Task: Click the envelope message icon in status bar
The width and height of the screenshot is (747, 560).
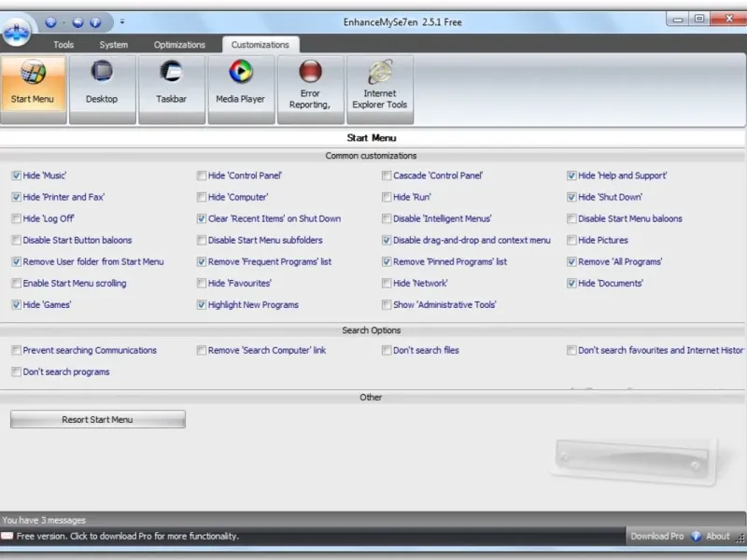Action: (x=7, y=536)
